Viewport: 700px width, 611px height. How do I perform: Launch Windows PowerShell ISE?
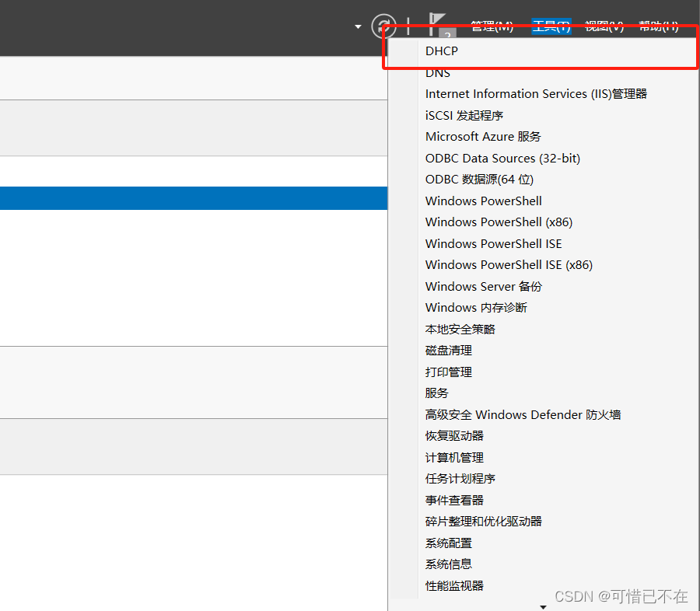(x=493, y=243)
